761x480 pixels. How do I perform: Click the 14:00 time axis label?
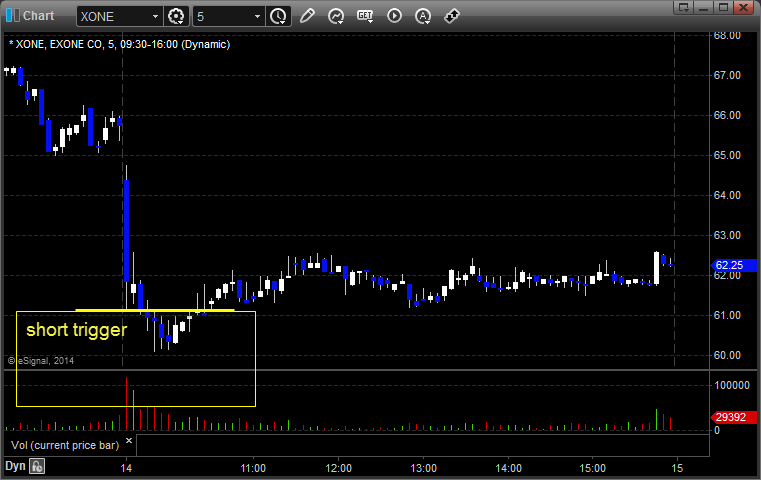[508, 468]
